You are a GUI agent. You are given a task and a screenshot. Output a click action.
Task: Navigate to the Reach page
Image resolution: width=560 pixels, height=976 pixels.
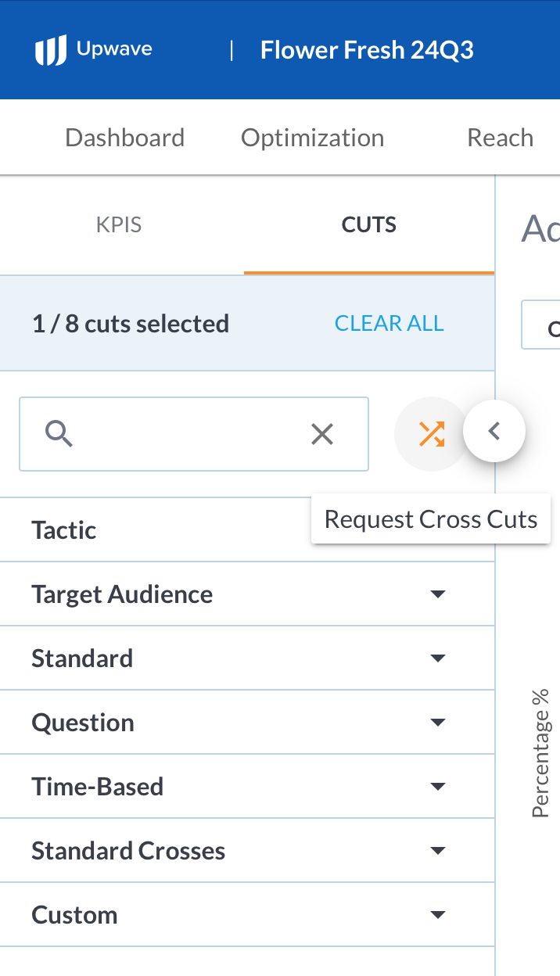(500, 138)
